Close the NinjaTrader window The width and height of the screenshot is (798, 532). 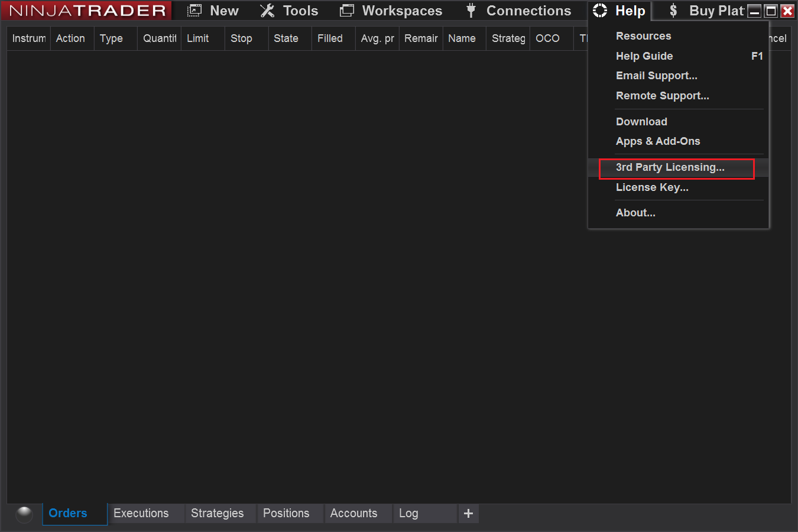pos(787,11)
